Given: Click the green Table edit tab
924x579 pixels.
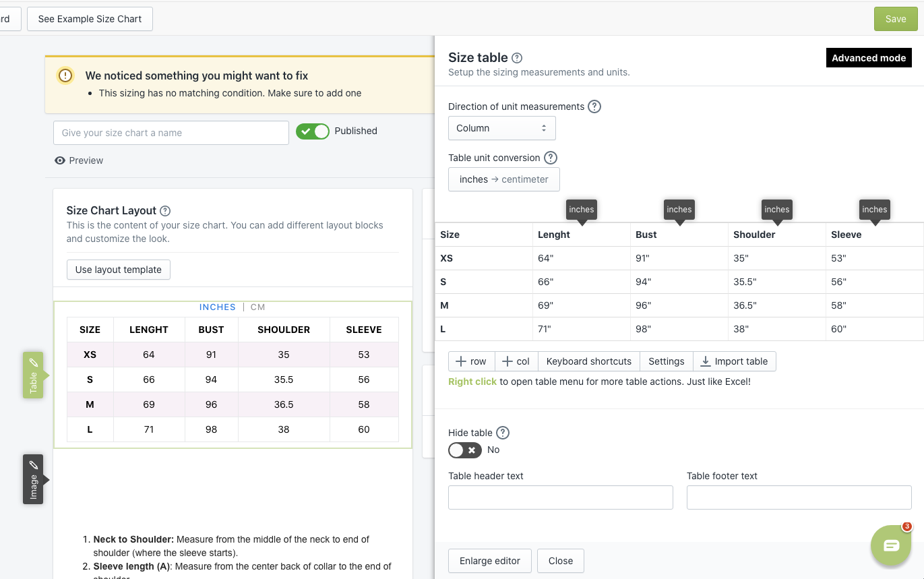Looking at the screenshot, I should click(33, 375).
